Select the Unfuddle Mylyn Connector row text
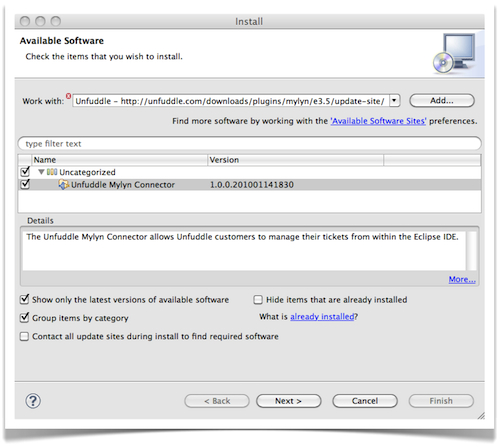The height and width of the screenshot is (447, 500). pos(123,185)
